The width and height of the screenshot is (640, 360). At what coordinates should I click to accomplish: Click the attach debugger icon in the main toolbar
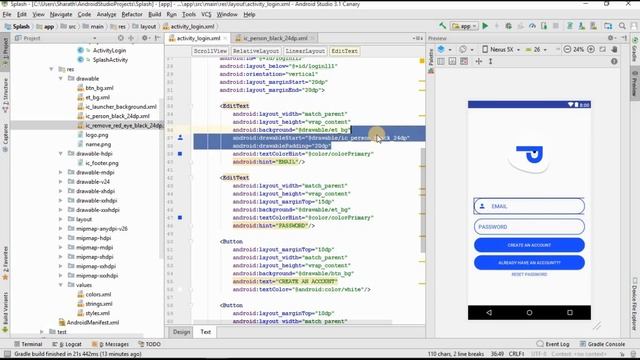544,26
